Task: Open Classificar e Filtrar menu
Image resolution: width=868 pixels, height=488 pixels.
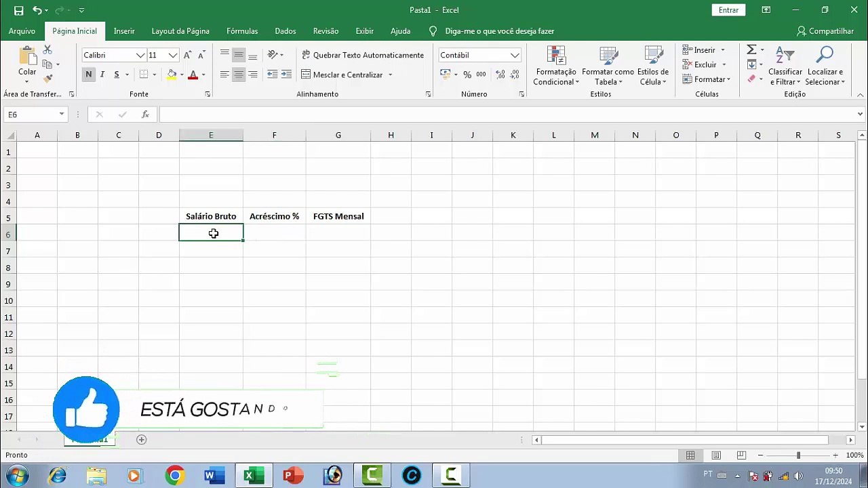Action: point(785,66)
